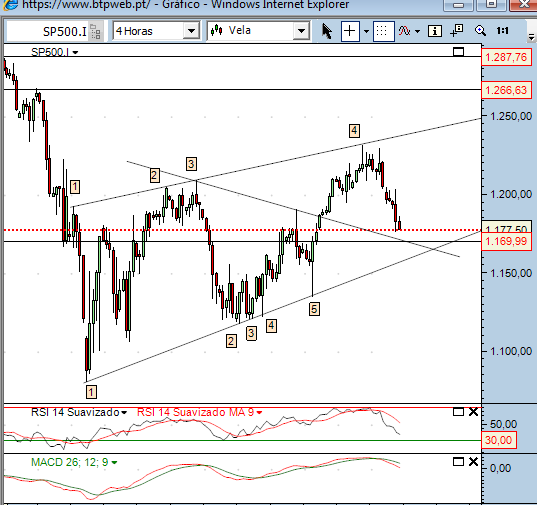The width and height of the screenshot is (537, 505).
Task: Minimize the Internet Explorer window
Action: (458, 5)
